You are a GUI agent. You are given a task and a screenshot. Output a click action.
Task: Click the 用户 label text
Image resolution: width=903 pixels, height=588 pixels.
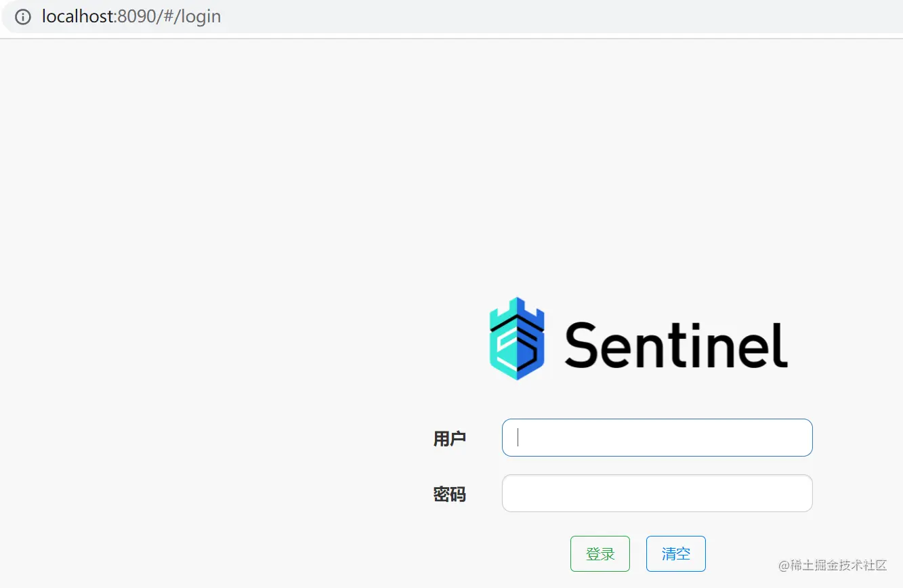[450, 438]
